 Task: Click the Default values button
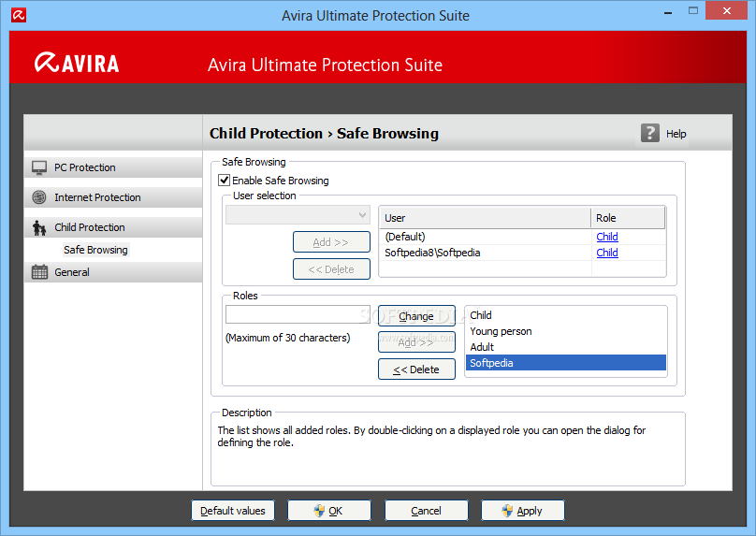pos(233,511)
